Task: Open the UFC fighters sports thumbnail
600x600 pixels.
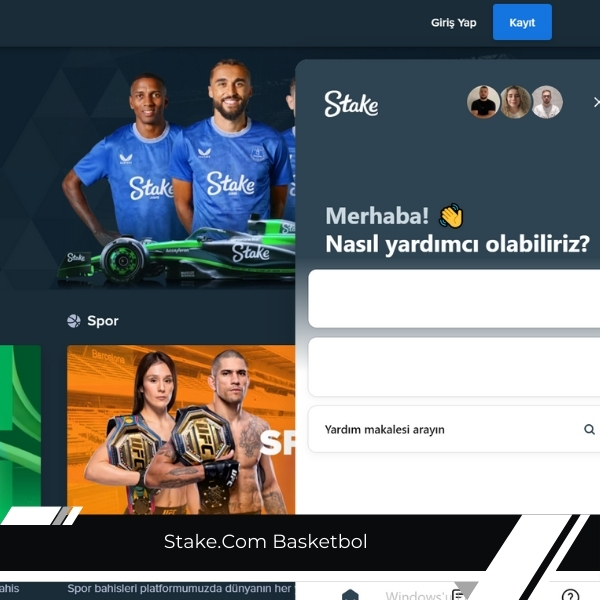Action: click(181, 430)
